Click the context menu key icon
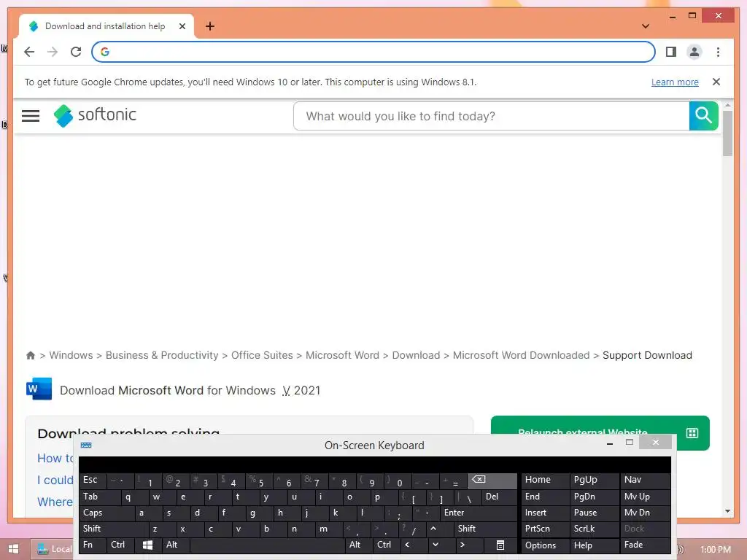The width and height of the screenshot is (747, 560). point(500,545)
